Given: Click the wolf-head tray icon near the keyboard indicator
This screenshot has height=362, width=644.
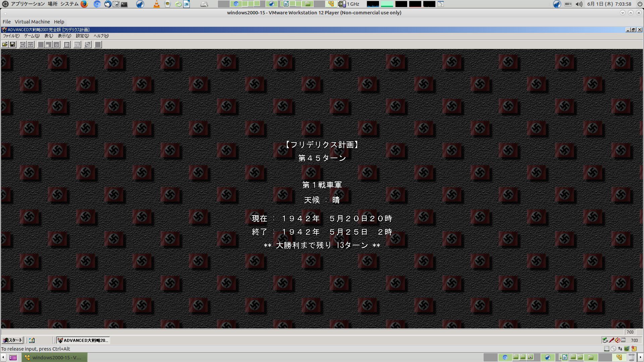Looking at the screenshot, I should 557,4.
